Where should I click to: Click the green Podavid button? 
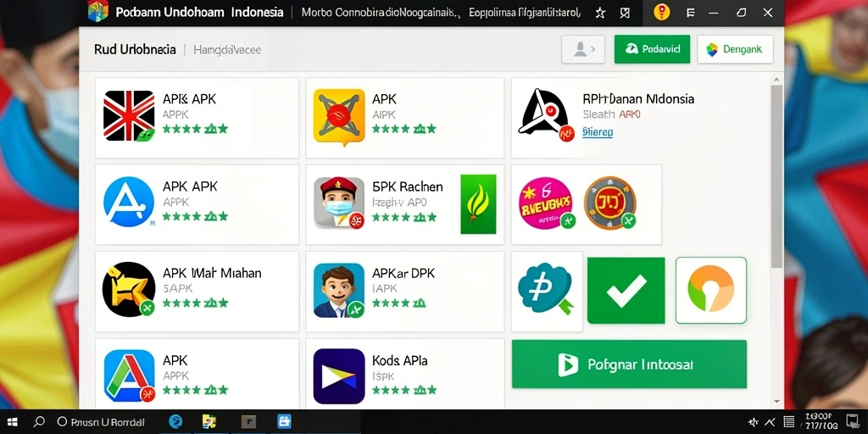point(652,49)
